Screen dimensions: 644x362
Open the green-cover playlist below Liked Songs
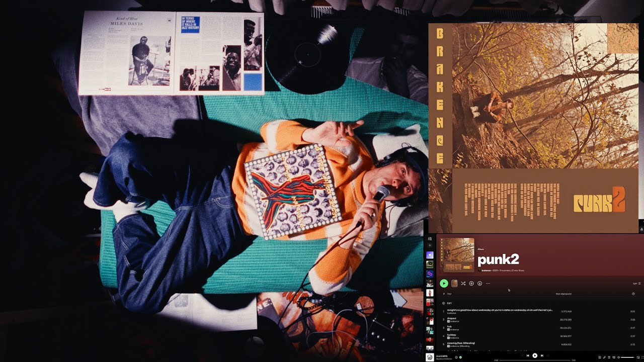pos(430,264)
